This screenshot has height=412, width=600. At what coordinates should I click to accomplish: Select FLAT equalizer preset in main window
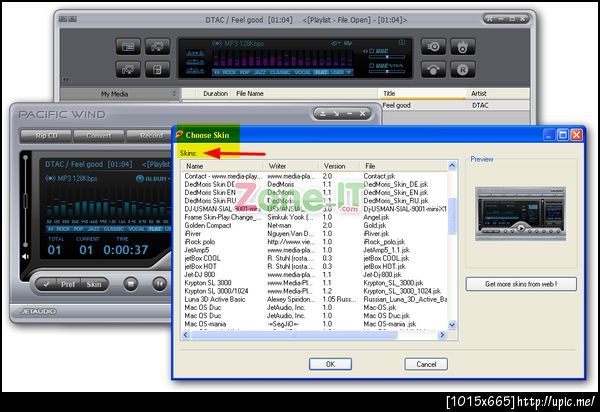[x=321, y=72]
